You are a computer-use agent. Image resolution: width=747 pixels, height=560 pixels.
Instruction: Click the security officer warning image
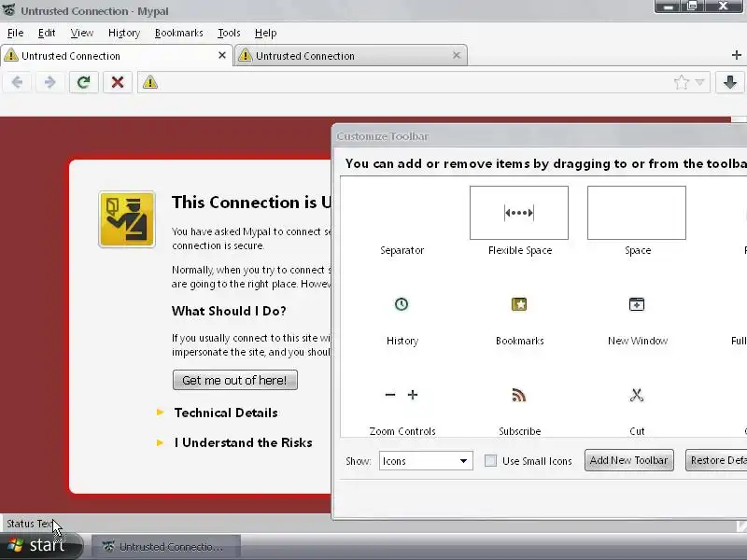[127, 219]
